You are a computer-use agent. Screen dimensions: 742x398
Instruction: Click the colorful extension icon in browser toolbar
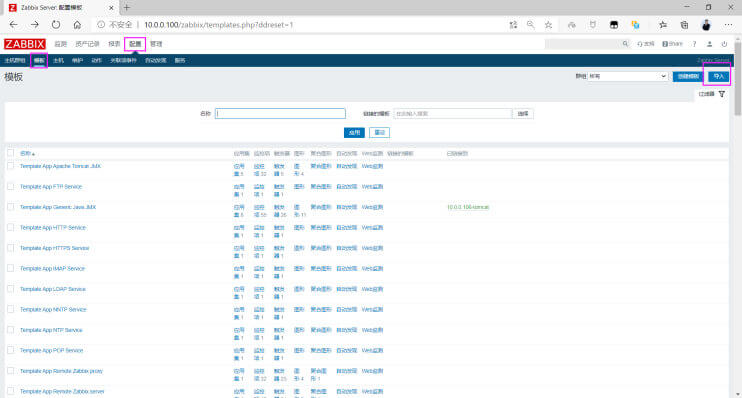point(636,25)
